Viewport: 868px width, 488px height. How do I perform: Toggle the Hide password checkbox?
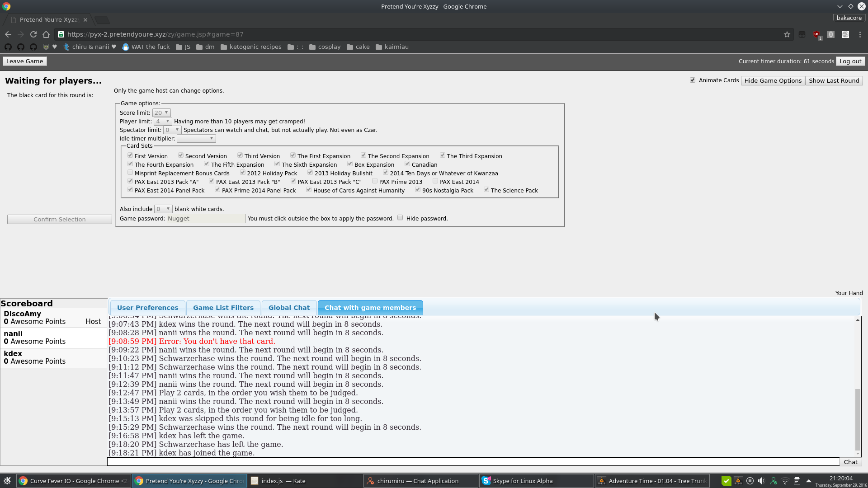click(400, 218)
